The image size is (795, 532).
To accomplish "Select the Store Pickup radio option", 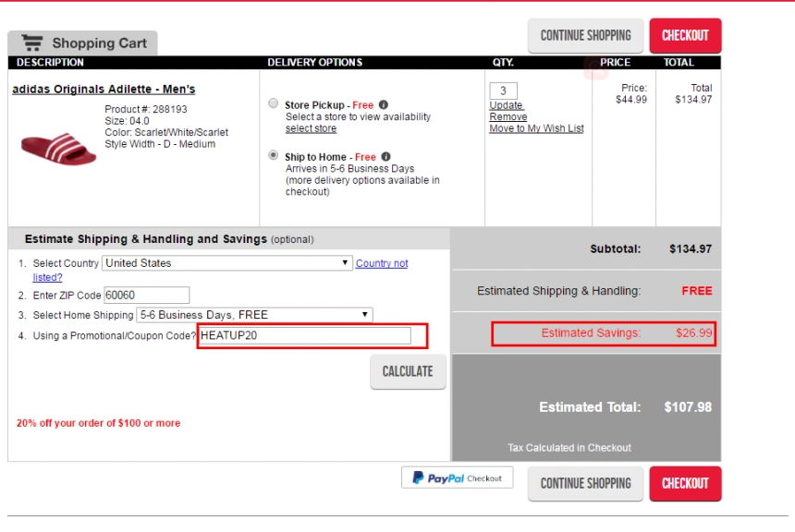I will [273, 104].
